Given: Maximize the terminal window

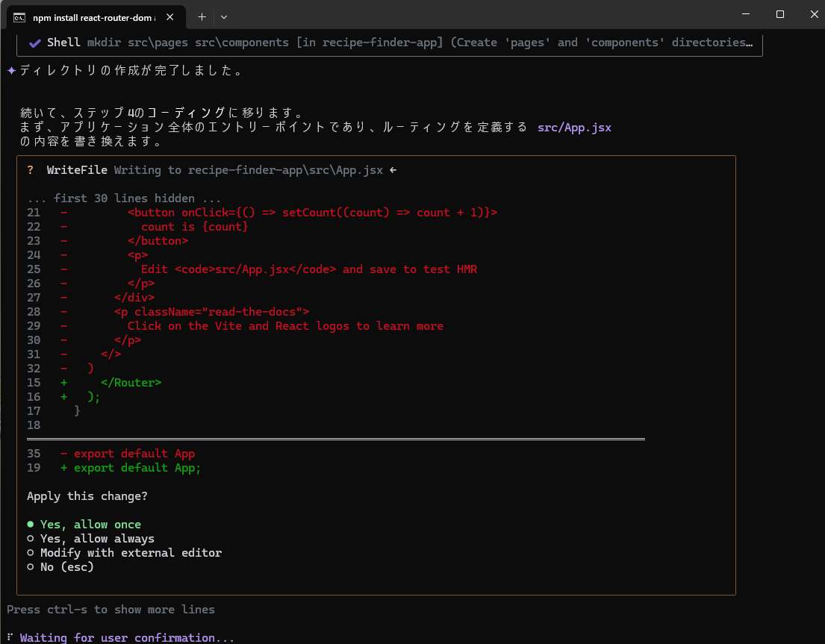Looking at the screenshot, I should coord(780,15).
